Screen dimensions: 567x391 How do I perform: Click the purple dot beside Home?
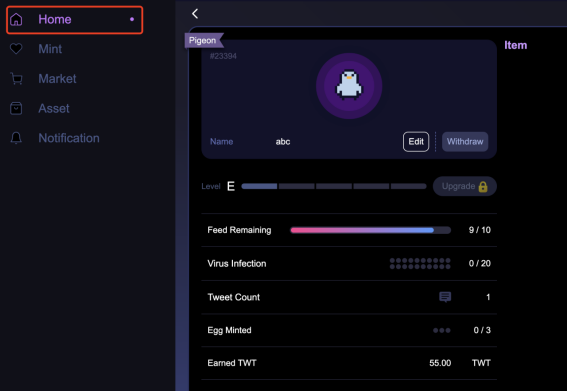tap(132, 19)
